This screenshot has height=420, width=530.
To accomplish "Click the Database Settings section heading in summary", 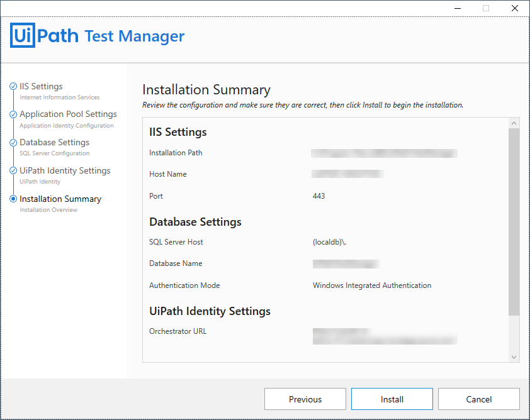I will coord(195,222).
